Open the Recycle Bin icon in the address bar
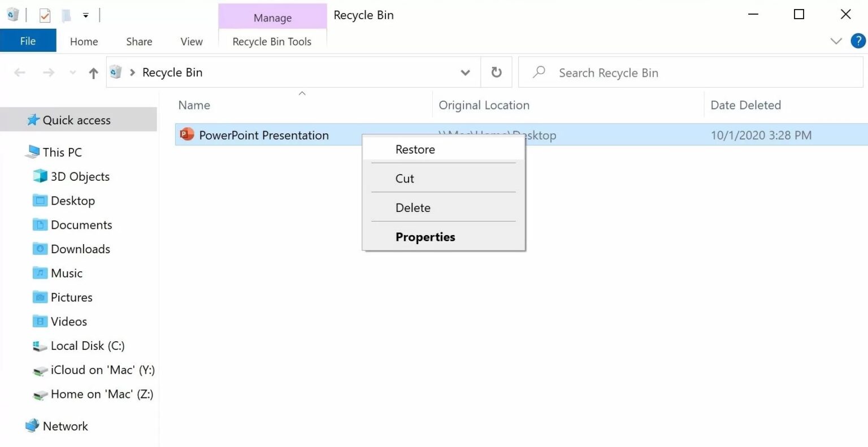The height and width of the screenshot is (447, 868). pos(115,72)
